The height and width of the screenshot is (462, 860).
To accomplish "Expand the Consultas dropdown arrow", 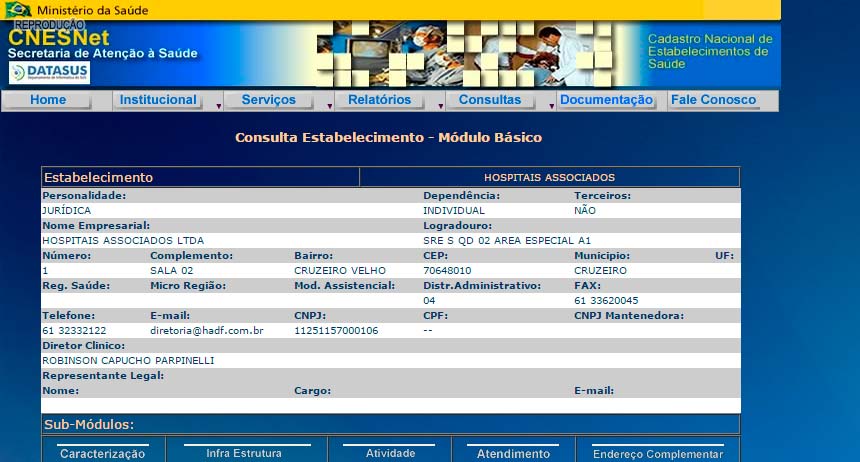I will [x=551, y=104].
